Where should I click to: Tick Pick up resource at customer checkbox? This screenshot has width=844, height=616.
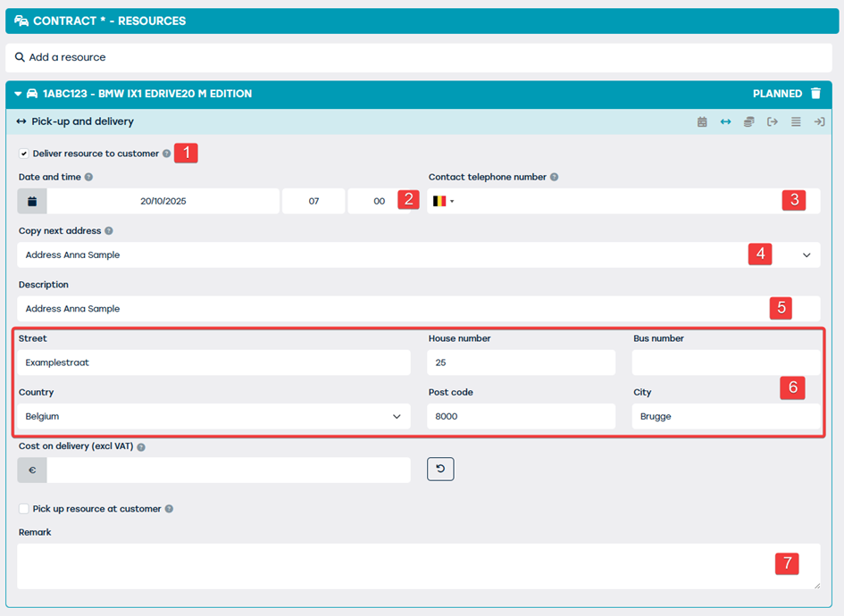24,509
